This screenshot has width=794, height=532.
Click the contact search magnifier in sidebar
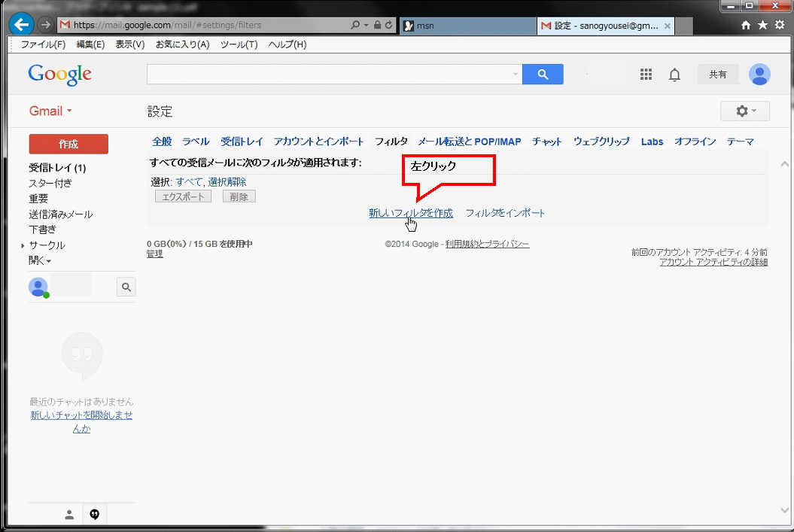[x=126, y=287]
